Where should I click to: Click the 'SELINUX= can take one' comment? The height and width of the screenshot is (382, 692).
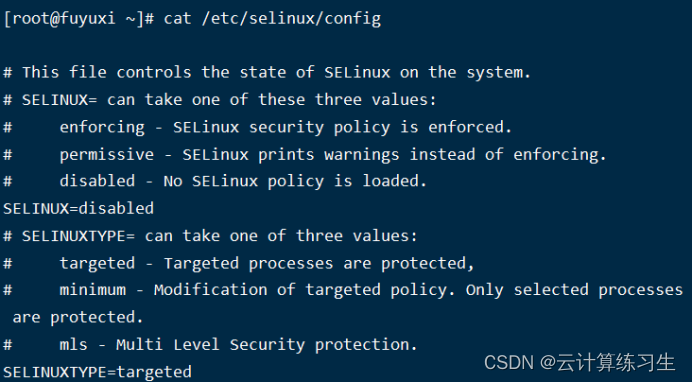(x=120, y=100)
